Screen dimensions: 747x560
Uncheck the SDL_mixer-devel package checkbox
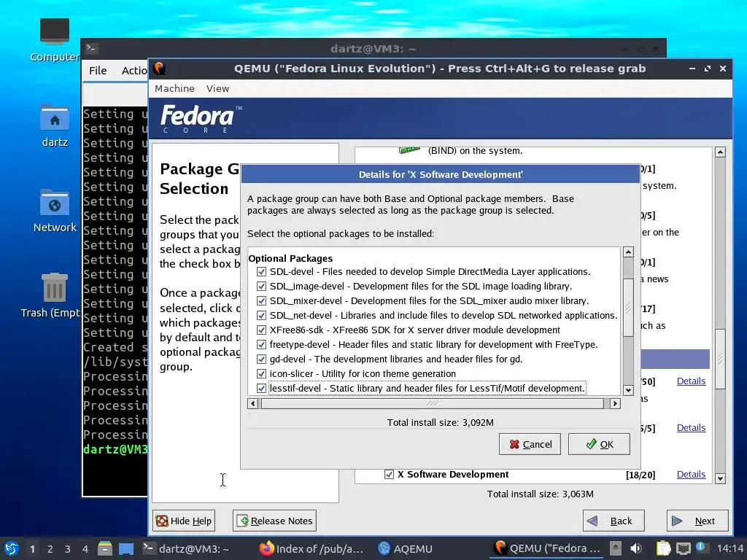pyautogui.click(x=261, y=301)
